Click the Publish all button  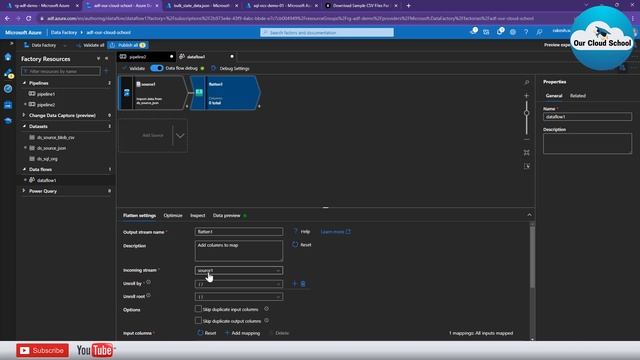tap(128, 45)
